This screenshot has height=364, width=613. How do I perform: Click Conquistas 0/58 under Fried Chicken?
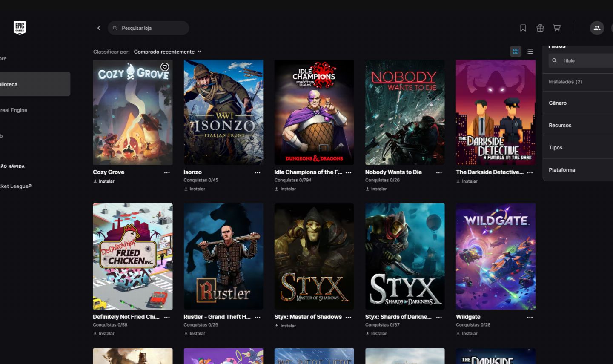click(x=110, y=325)
